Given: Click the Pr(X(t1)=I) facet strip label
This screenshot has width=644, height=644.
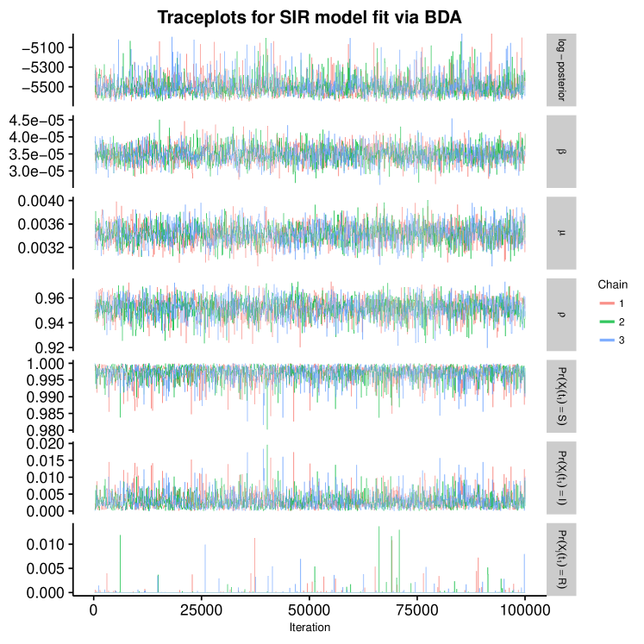Looking at the screenshot, I should click(x=561, y=478).
